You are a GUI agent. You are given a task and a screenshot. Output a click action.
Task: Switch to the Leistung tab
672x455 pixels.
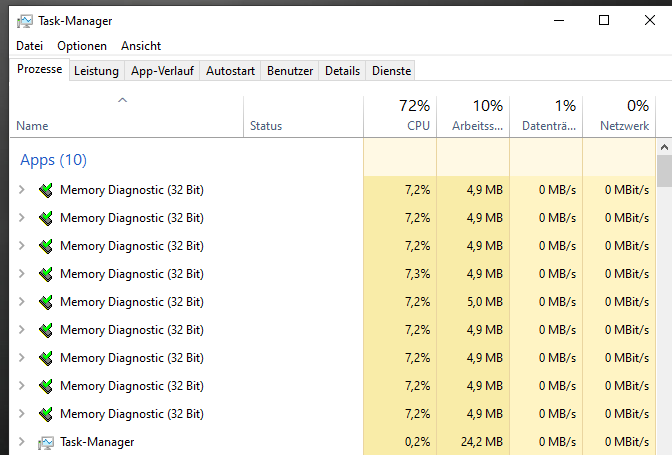(x=96, y=71)
